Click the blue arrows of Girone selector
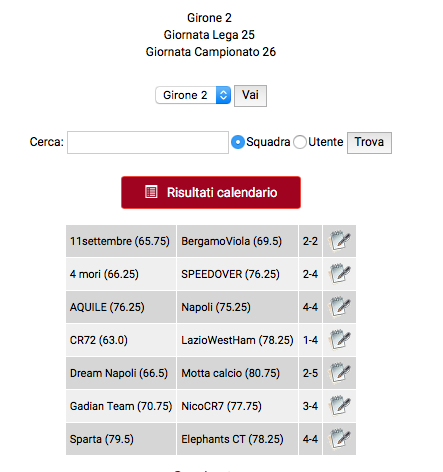Screen dimensions: 443x472 [x=223, y=95]
